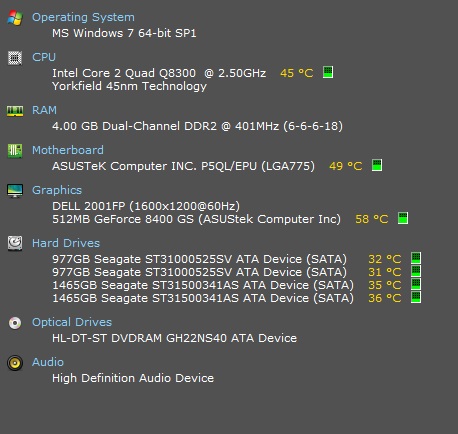Click the Audio speaker icon
Viewport: 458px width, 434px height.
coord(15,363)
